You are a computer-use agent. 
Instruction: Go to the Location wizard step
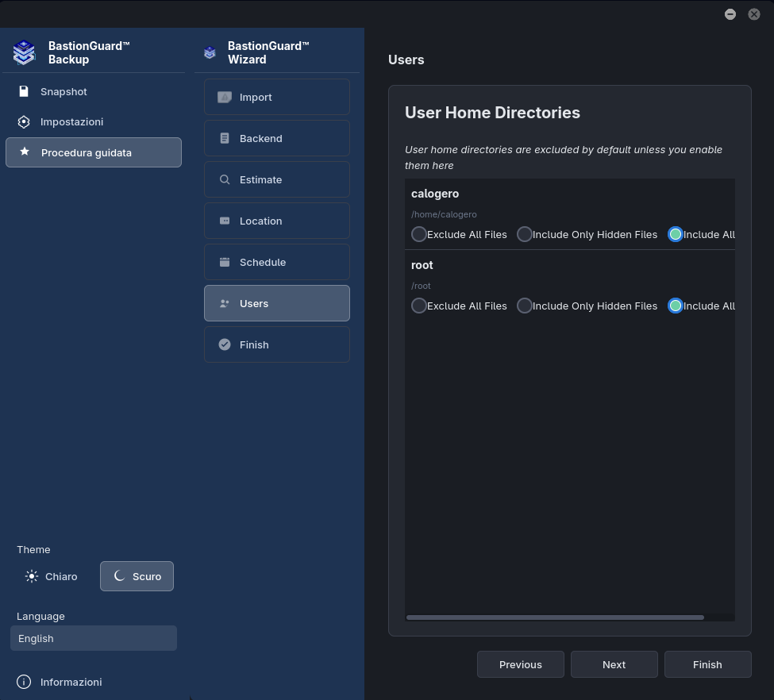point(277,221)
